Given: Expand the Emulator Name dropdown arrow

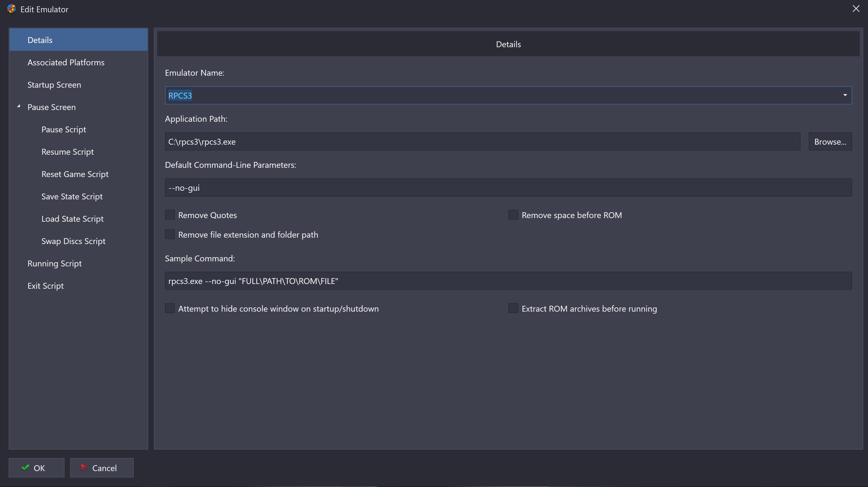Looking at the screenshot, I should point(845,96).
